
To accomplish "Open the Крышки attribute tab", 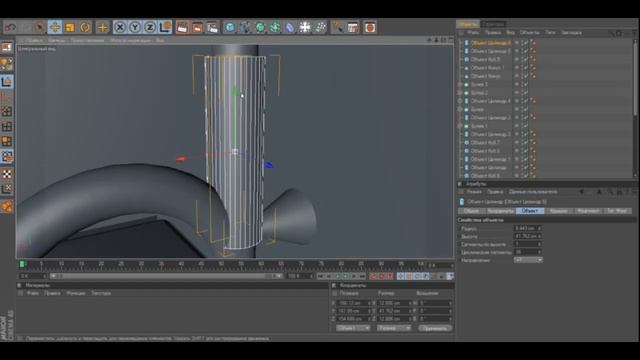I will tap(558, 211).
